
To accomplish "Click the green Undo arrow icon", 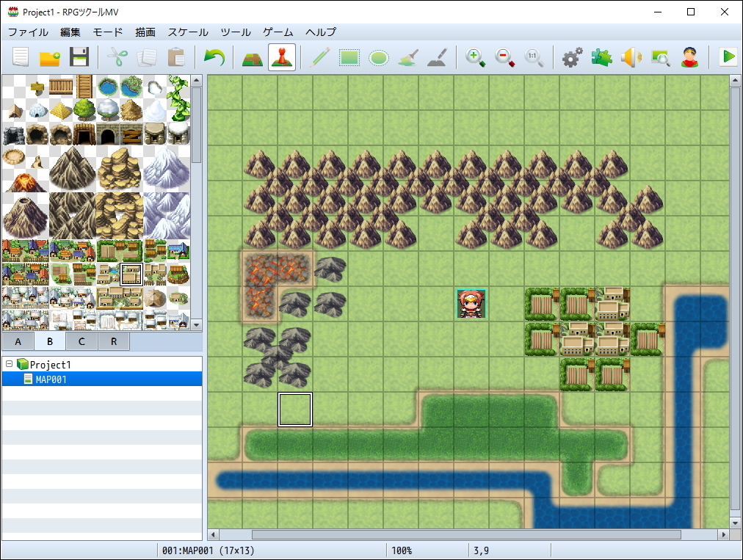I will click(x=214, y=57).
